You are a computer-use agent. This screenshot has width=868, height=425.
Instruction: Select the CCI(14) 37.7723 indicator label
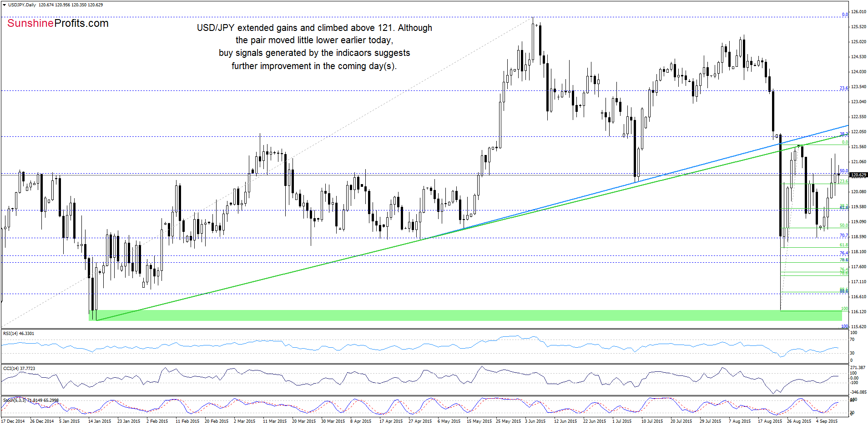pyautogui.click(x=19, y=369)
